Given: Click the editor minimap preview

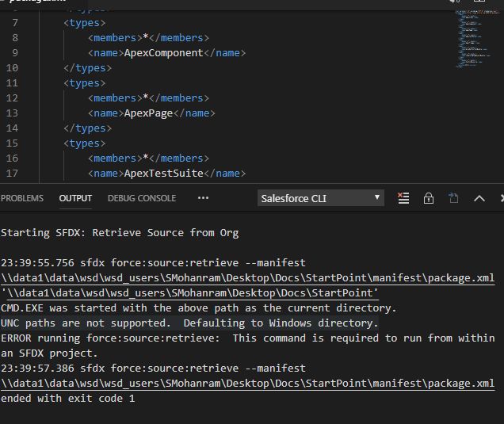Looking at the screenshot, I should click(477, 39).
